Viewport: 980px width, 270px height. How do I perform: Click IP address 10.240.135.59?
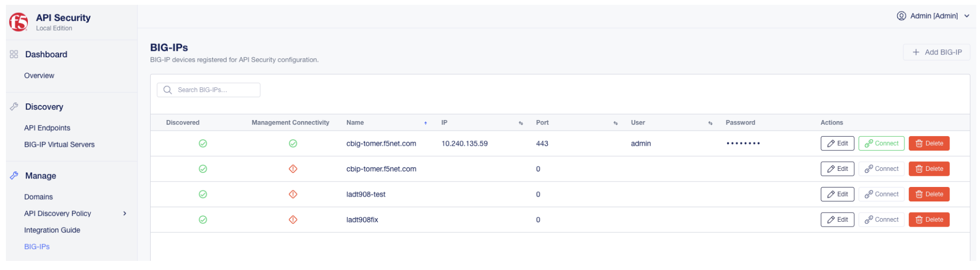pyautogui.click(x=464, y=144)
